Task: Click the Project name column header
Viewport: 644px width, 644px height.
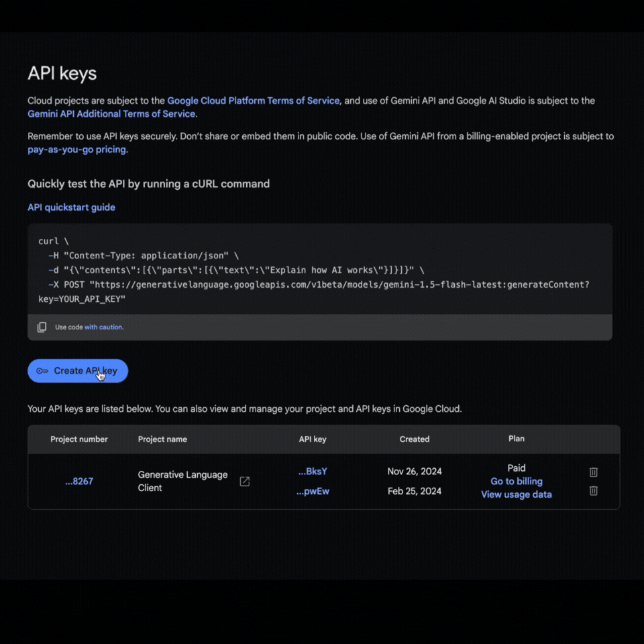Action: [x=162, y=439]
